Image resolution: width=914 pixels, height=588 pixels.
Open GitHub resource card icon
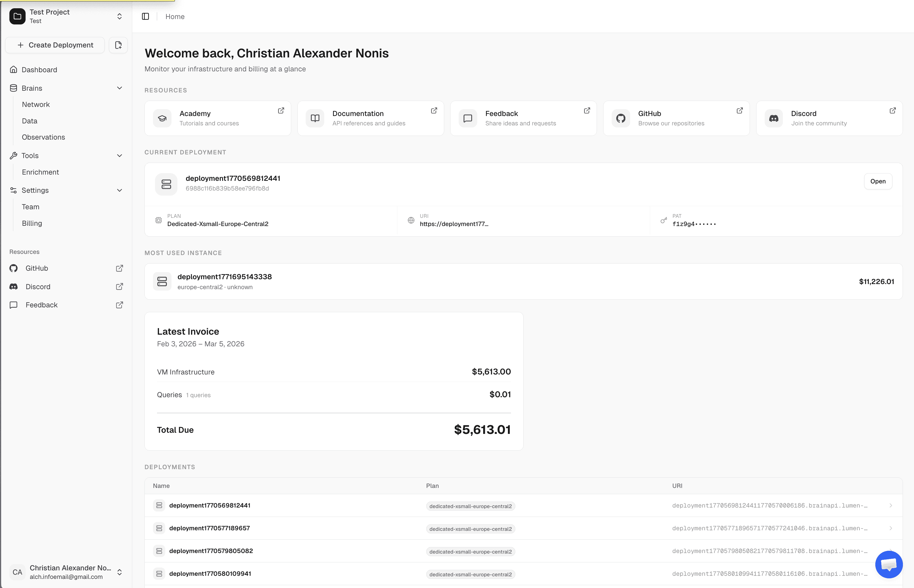pos(621,118)
